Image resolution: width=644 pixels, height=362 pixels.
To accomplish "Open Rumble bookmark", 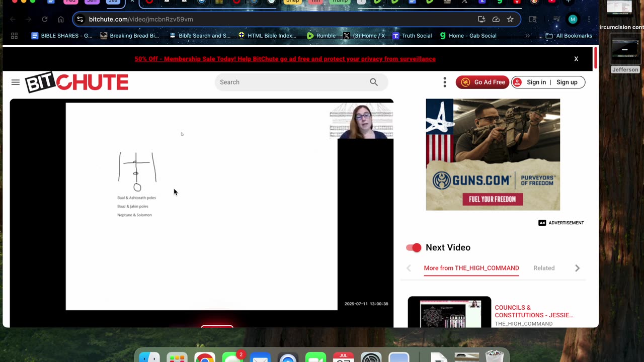I will coord(321,36).
